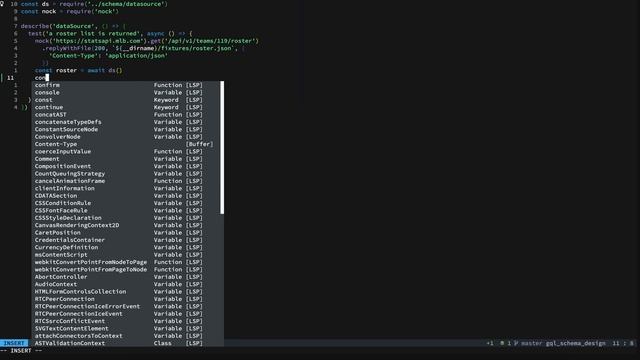Click the INSERT mode indicator in statusline
640x360 pixels.
pos(14,343)
